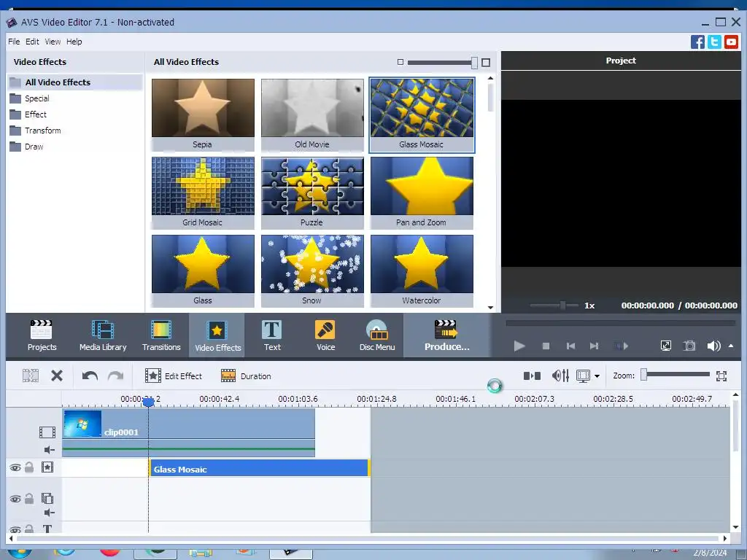Screen dimensions: 747x560
Task: Adjust the timeline Zoom slider
Action: point(643,375)
